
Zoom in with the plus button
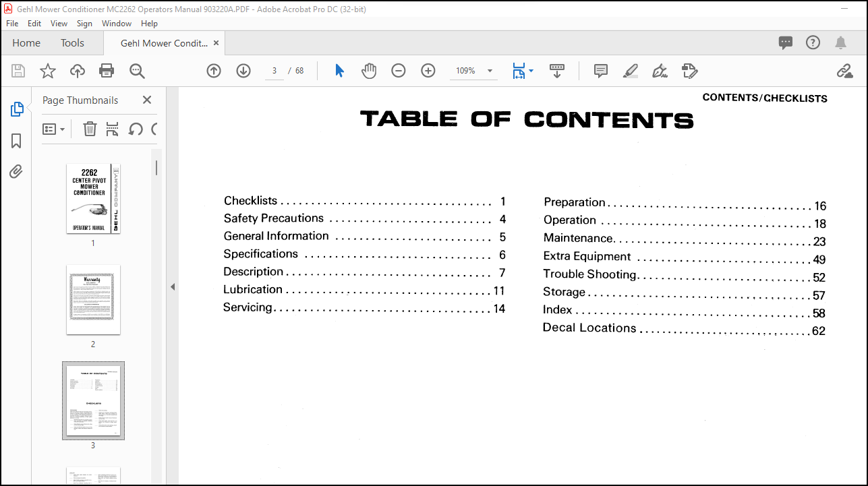tap(428, 71)
